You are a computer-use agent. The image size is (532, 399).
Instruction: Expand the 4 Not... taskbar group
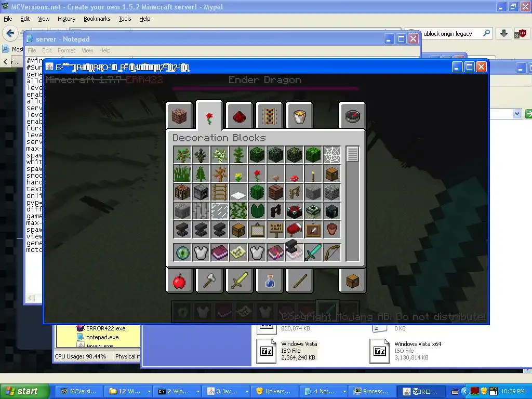pos(345,391)
